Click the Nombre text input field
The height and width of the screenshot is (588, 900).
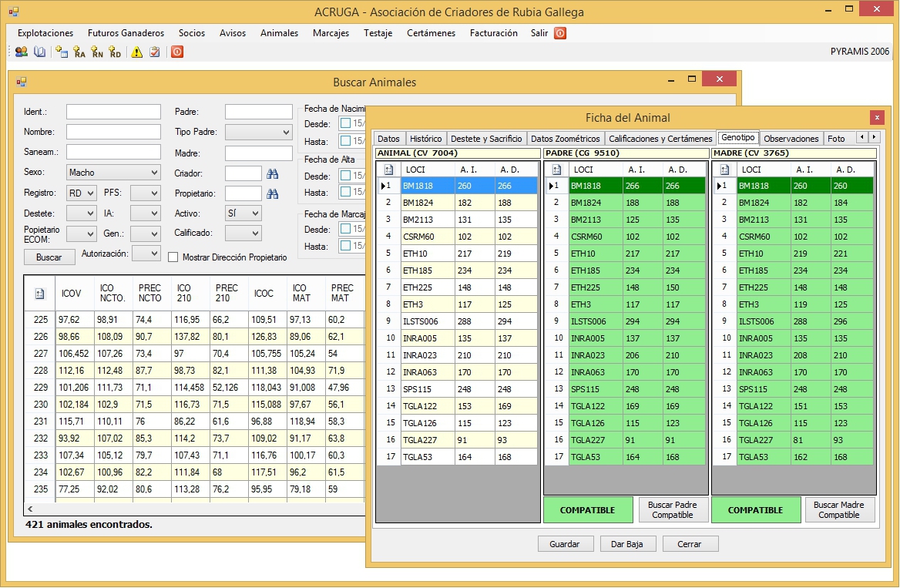[x=113, y=132]
